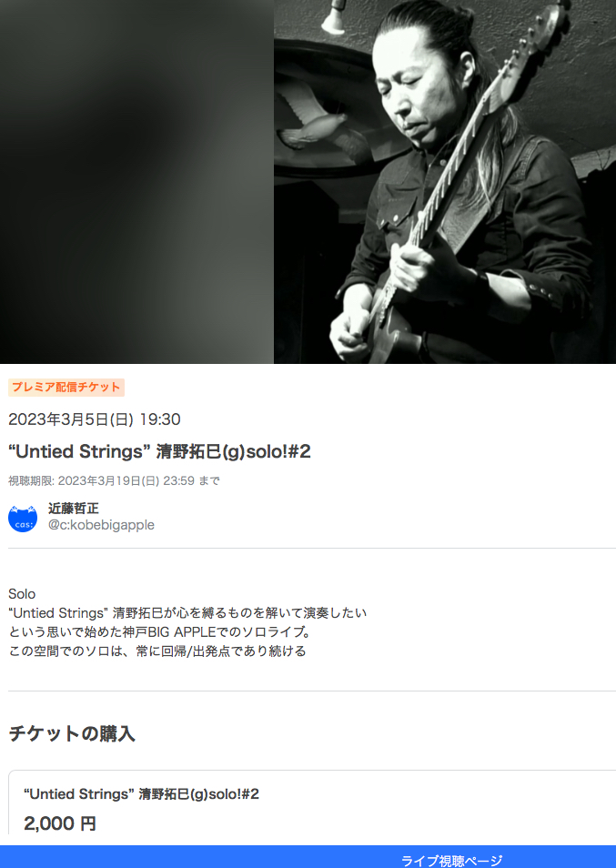Click the チケットの購入 section heading
The height and width of the screenshot is (868, 616).
(71, 733)
